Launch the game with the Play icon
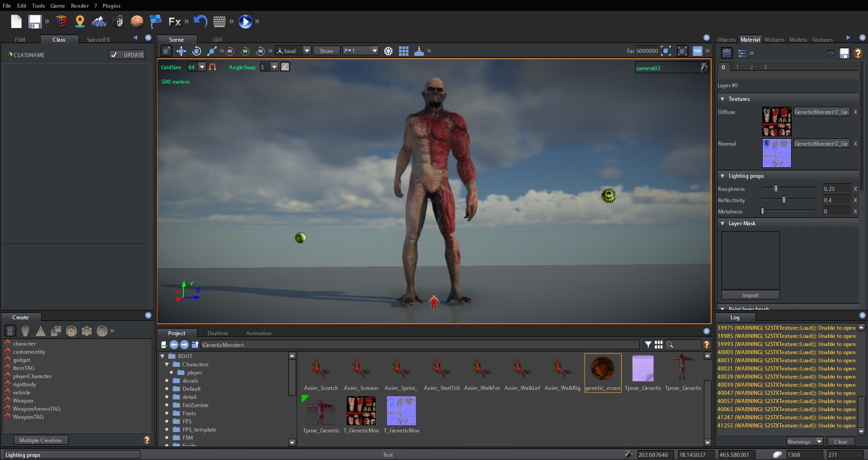 [x=245, y=21]
